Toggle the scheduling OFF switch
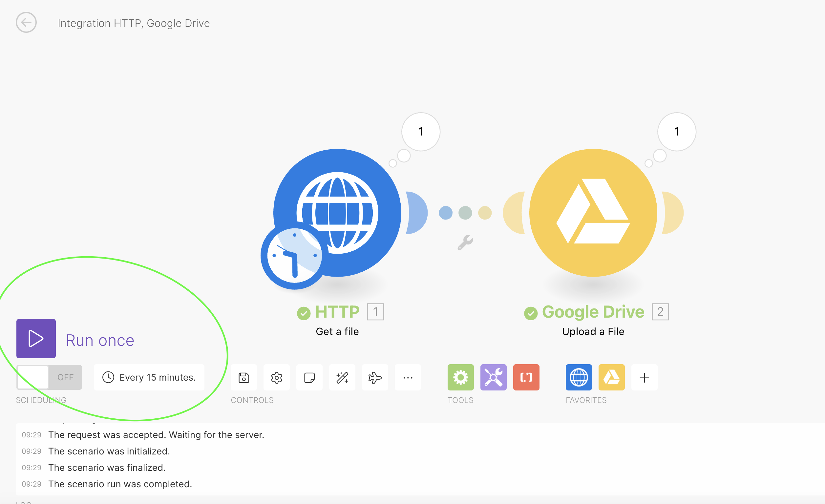 49,377
